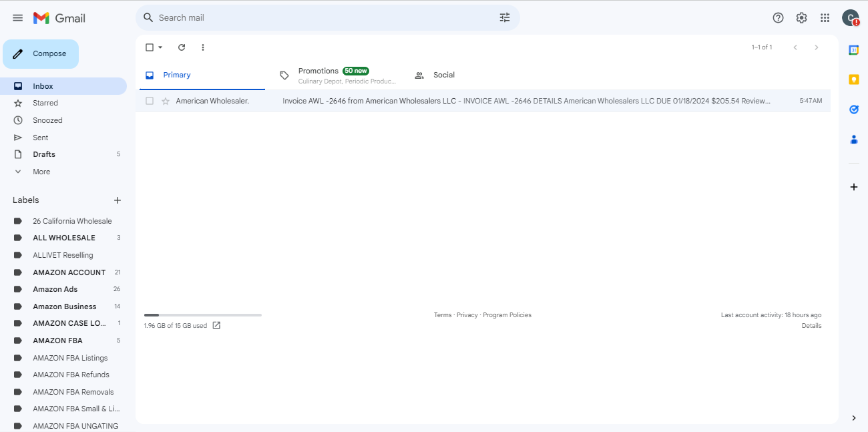
Task: Open Google Keep side panel
Action: point(853,79)
